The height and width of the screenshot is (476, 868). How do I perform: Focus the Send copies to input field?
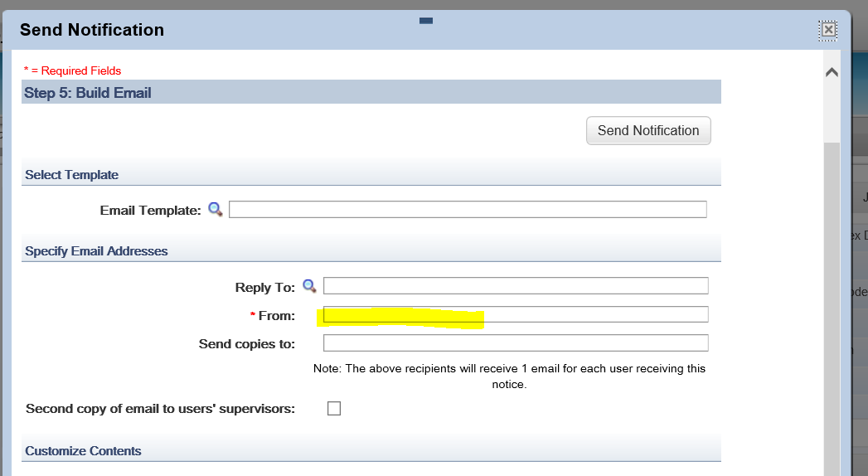[x=516, y=342]
